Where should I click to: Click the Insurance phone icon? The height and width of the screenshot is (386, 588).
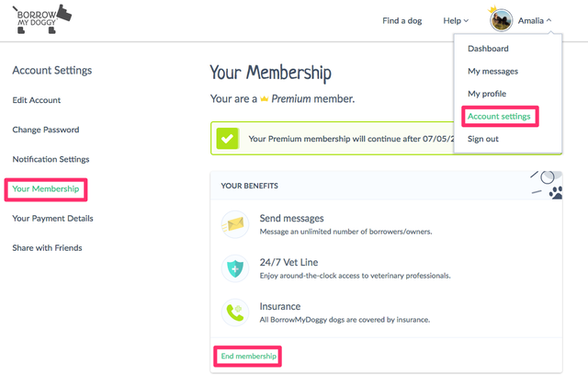tap(234, 312)
